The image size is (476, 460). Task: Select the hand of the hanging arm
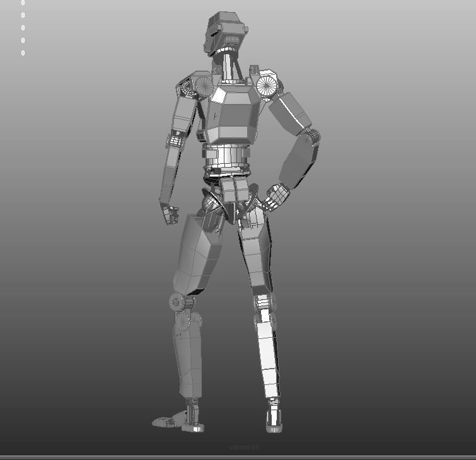point(169,214)
